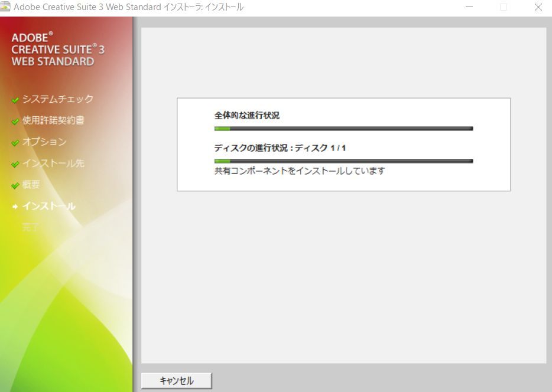Click the green checkmark beside 使用許諾契約書

tap(17, 120)
